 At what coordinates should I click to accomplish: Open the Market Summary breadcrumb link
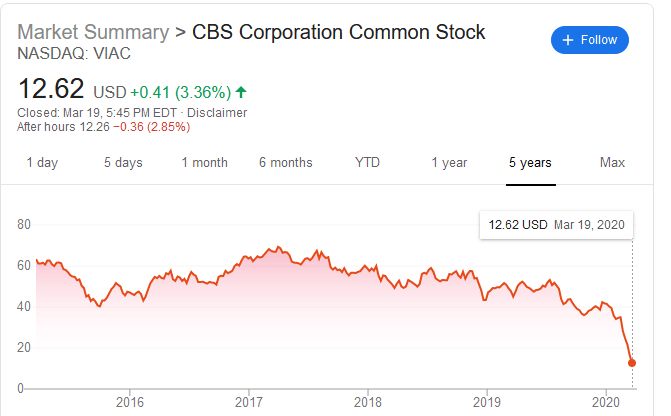[93, 32]
